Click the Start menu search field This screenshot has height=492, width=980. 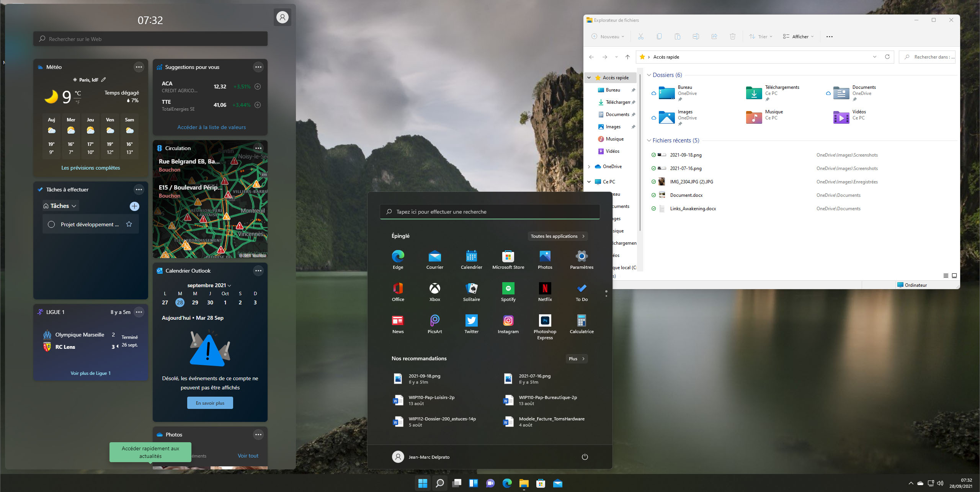[x=490, y=212]
